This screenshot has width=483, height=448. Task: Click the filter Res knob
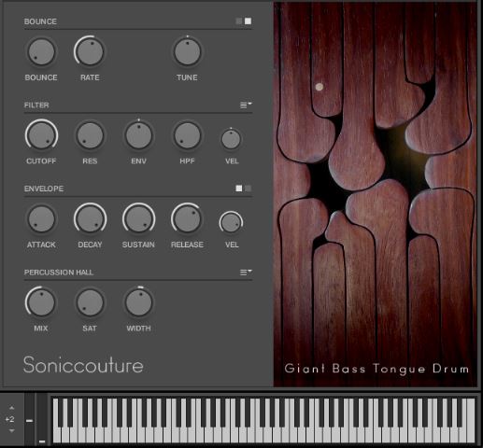[90, 135]
